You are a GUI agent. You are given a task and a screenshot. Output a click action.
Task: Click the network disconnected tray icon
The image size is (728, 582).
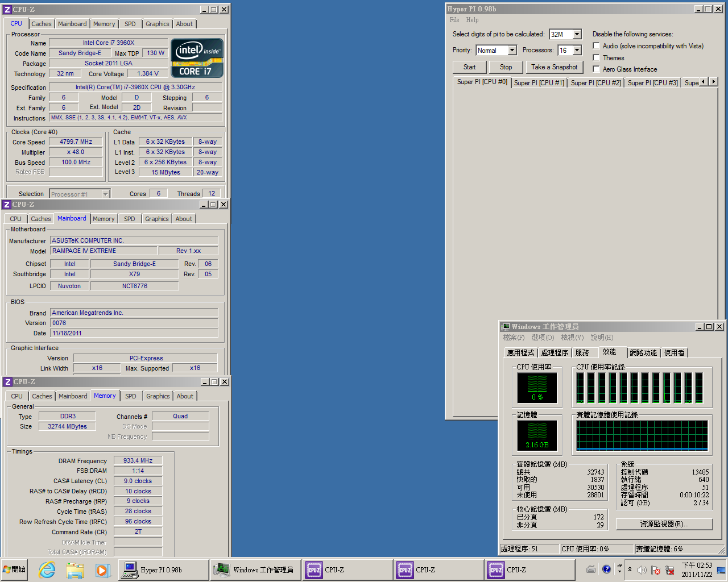click(x=669, y=570)
